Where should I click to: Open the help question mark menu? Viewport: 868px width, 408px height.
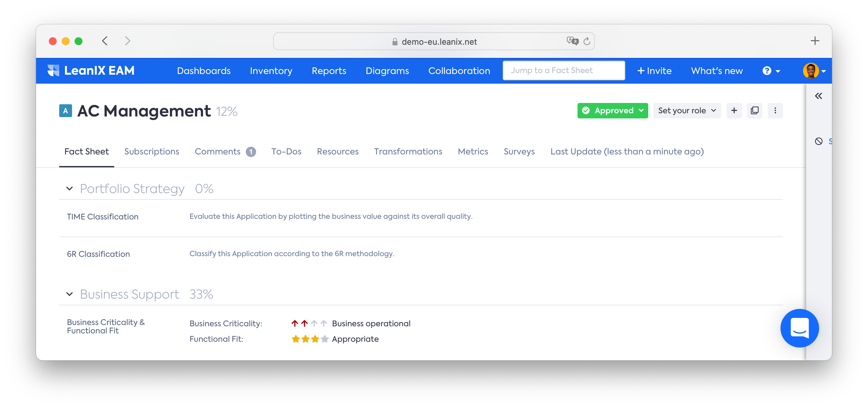771,71
